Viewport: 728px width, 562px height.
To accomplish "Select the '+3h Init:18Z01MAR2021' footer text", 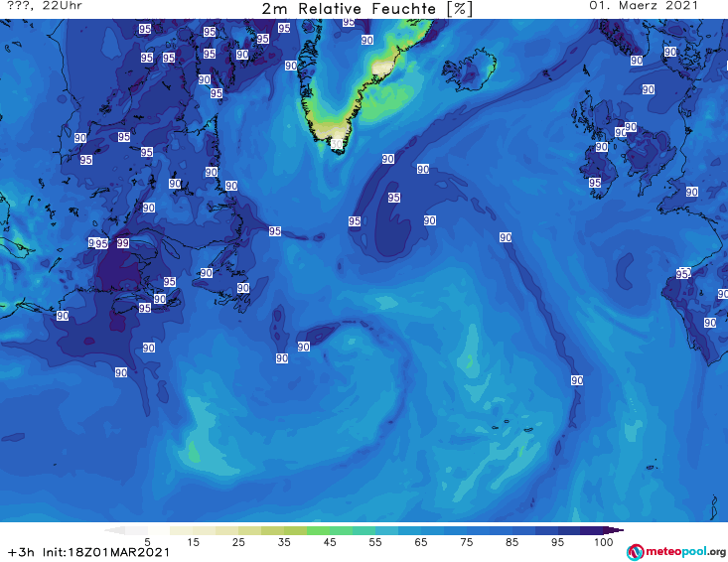I will (88, 552).
